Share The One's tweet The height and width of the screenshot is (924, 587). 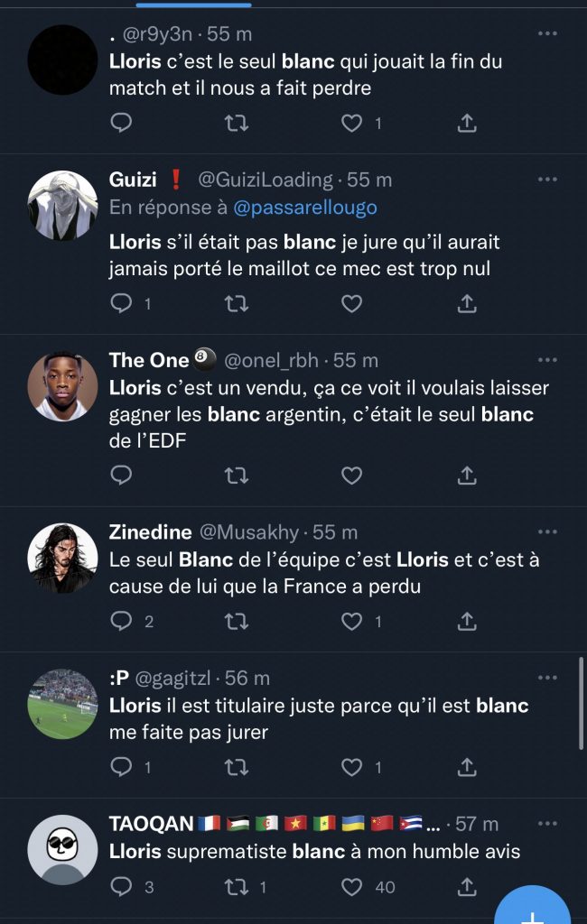[x=467, y=475]
